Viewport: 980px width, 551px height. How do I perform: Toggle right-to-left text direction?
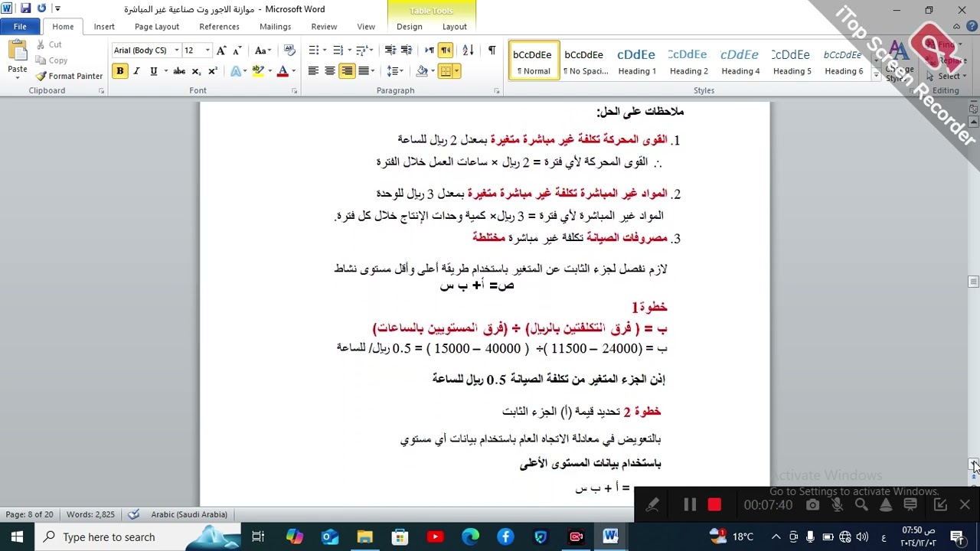point(446,51)
